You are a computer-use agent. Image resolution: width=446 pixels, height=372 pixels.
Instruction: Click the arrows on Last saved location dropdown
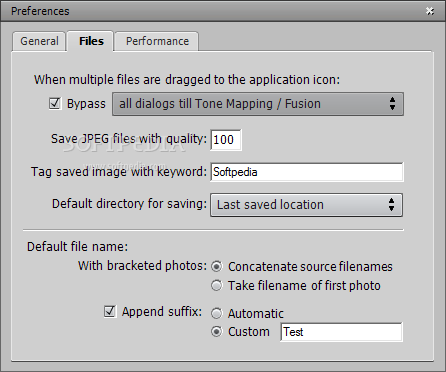click(x=391, y=204)
